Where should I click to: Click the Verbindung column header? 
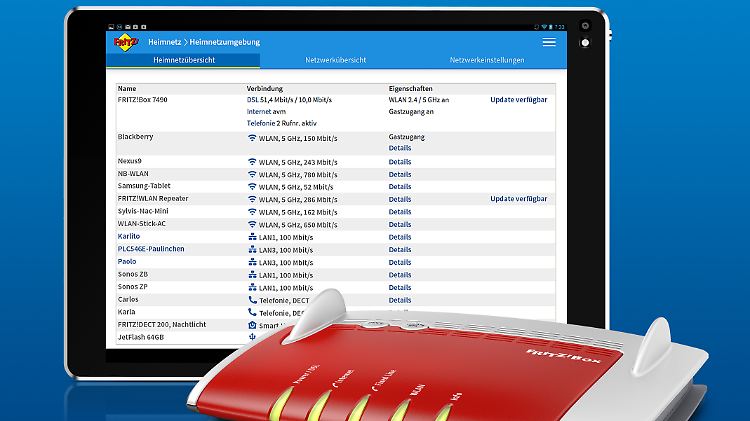(265, 89)
